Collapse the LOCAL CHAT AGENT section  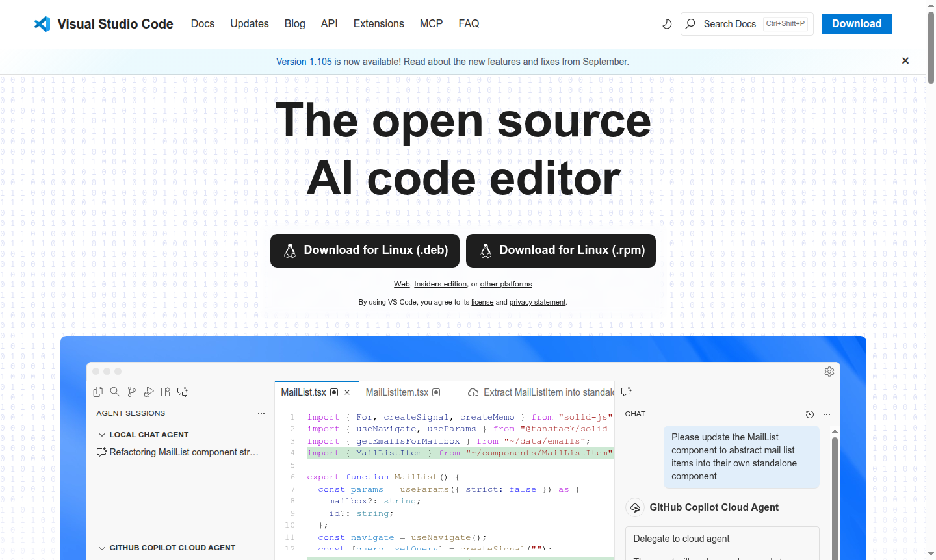(x=102, y=434)
